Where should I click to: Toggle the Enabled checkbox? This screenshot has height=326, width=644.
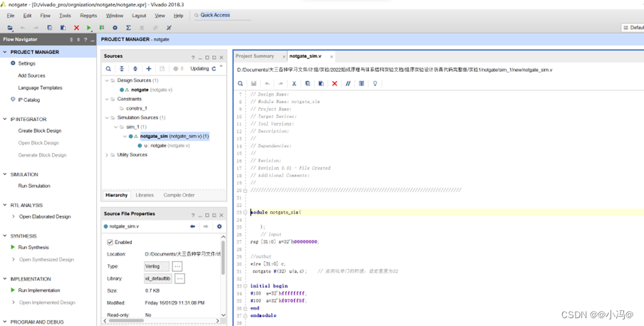pyautogui.click(x=110, y=242)
